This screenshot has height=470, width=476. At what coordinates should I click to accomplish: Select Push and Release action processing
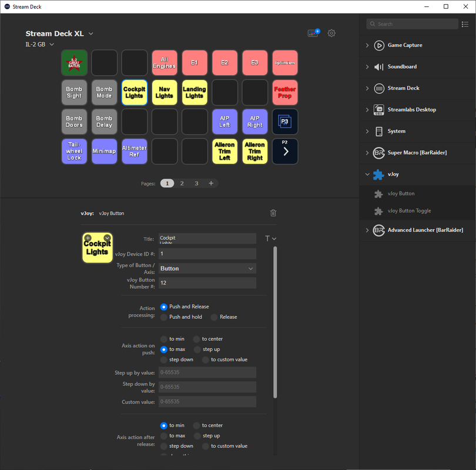tap(163, 307)
